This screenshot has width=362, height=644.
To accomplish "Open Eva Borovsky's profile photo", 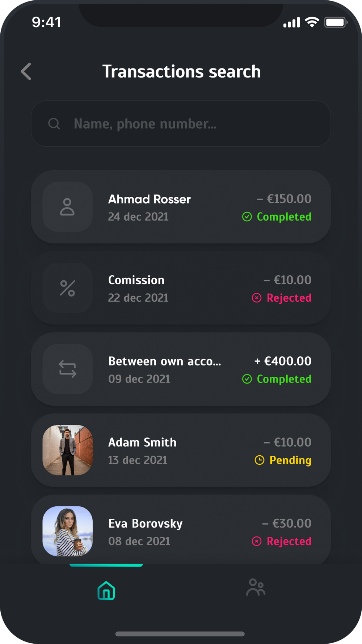I will (x=67, y=531).
